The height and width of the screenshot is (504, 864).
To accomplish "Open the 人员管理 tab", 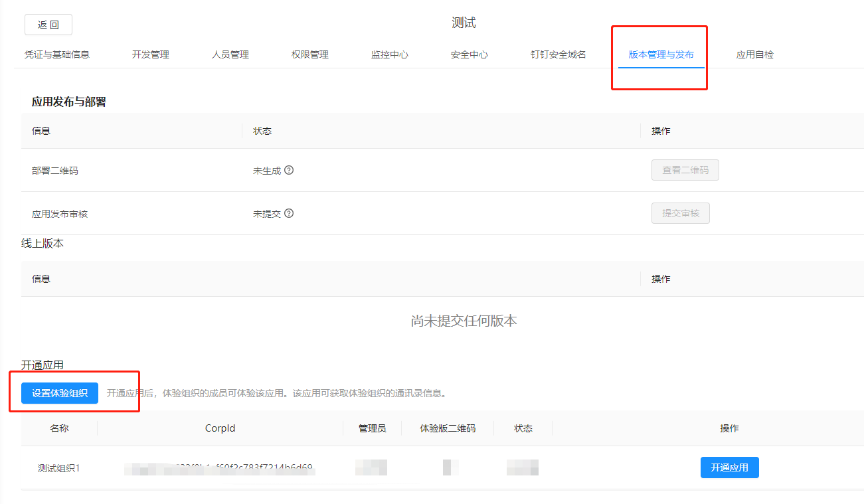I will [x=230, y=54].
